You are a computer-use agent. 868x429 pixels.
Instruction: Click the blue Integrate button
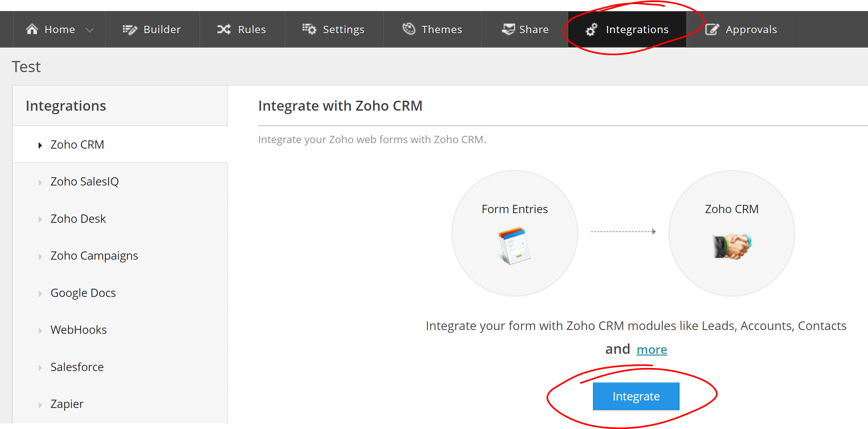tap(636, 396)
